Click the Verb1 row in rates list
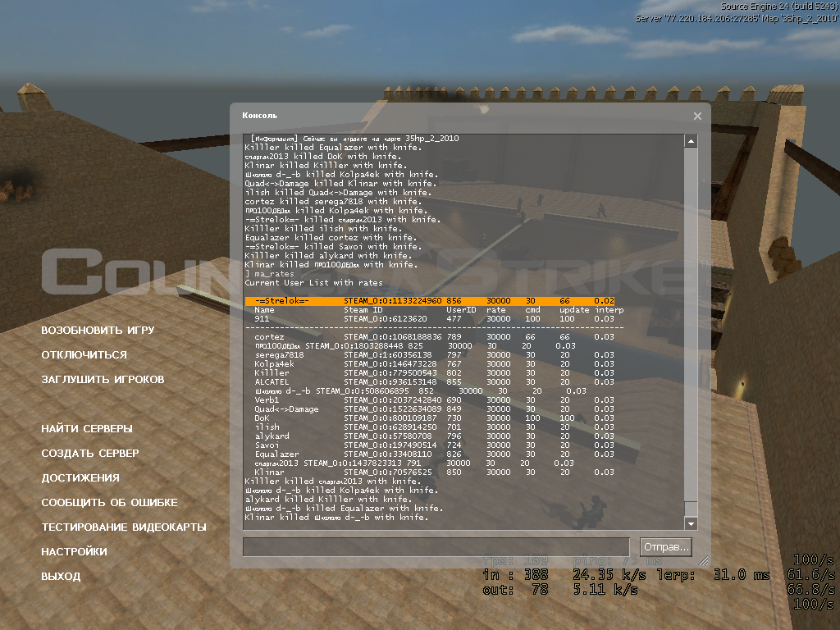This screenshot has width=840, height=630. pos(435,400)
